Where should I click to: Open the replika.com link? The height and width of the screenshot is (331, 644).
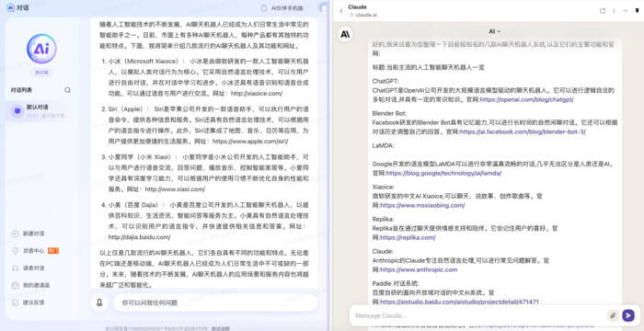[408, 238]
